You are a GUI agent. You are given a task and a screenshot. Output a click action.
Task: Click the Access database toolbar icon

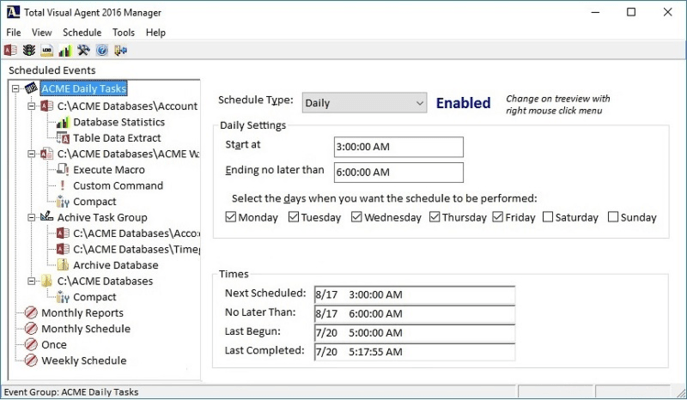[x=10, y=50]
